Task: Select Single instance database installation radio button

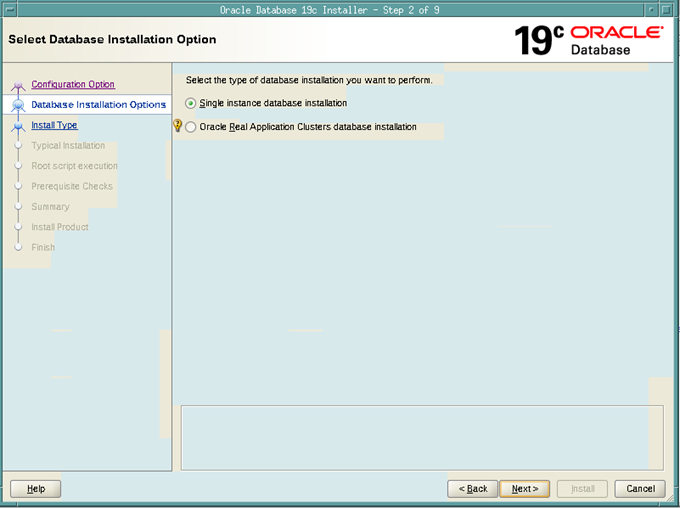Action: (190, 103)
